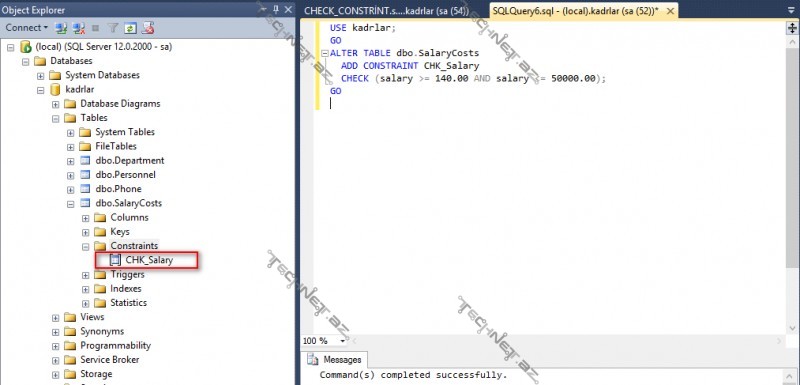Click the dbo.Personnel table icon

tap(85, 175)
